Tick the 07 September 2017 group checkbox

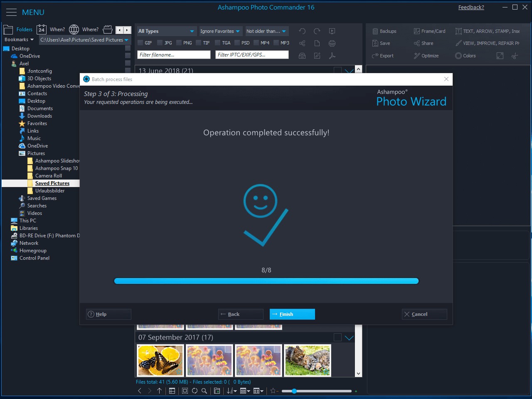click(337, 337)
